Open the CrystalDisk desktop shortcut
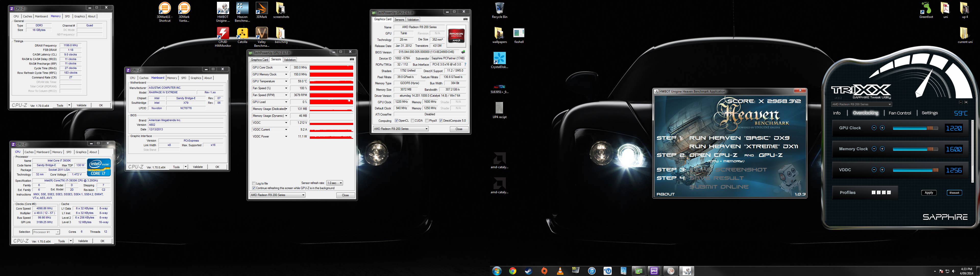Image resolution: width=980 pixels, height=276 pixels. pyautogui.click(x=499, y=61)
